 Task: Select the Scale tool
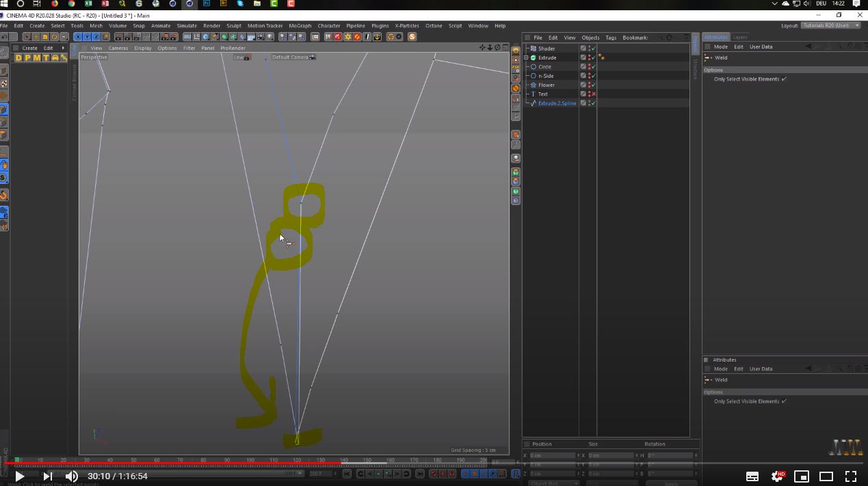pyautogui.click(x=45, y=37)
